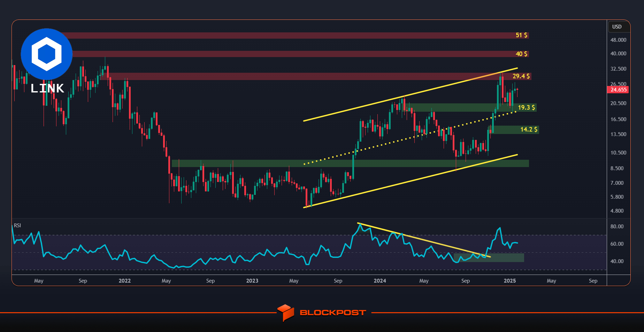The height and width of the screenshot is (332, 644).
Task: Click the BLOCKPOST brand text
Action: (333, 313)
